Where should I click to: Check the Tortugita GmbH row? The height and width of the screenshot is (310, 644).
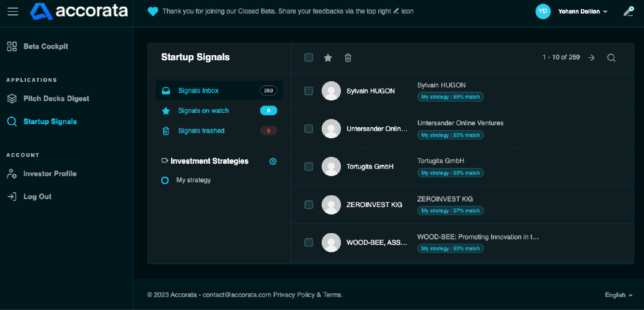tap(309, 167)
